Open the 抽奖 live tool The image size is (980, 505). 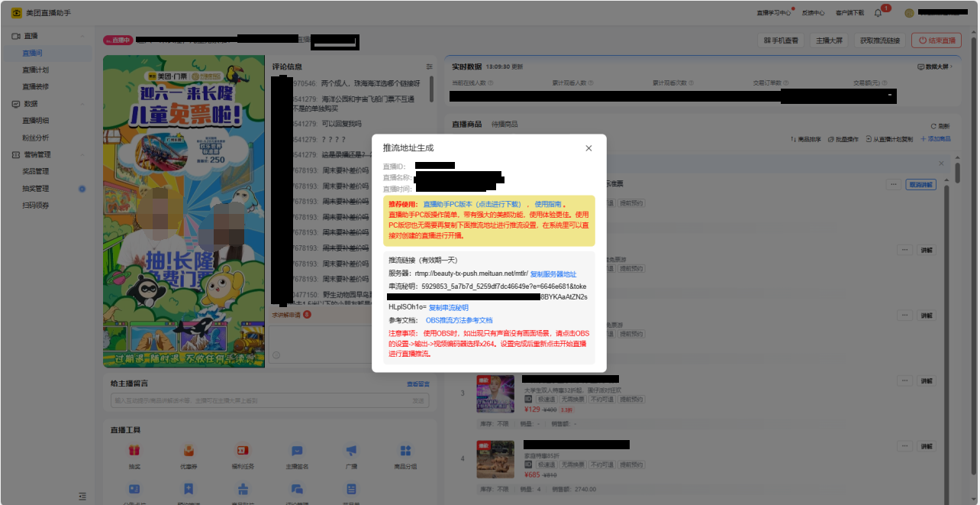(x=134, y=456)
